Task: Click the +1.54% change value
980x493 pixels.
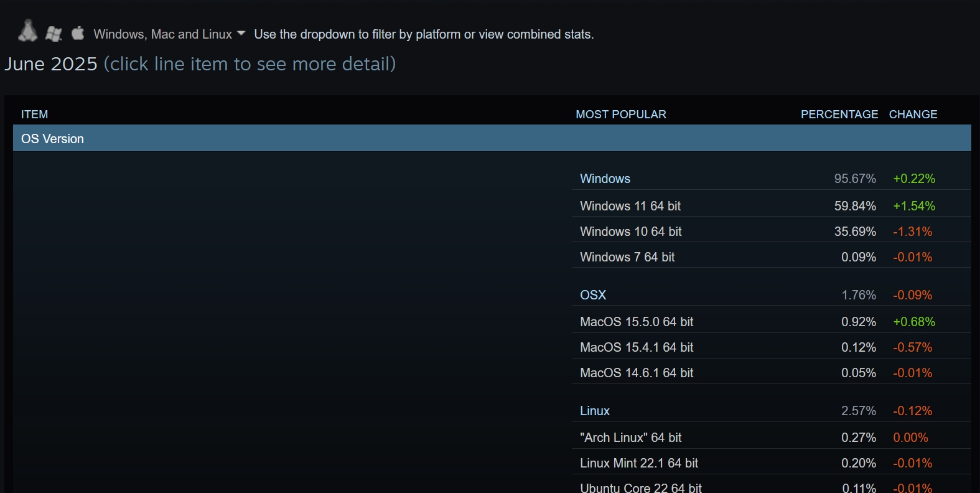Action: click(x=914, y=205)
